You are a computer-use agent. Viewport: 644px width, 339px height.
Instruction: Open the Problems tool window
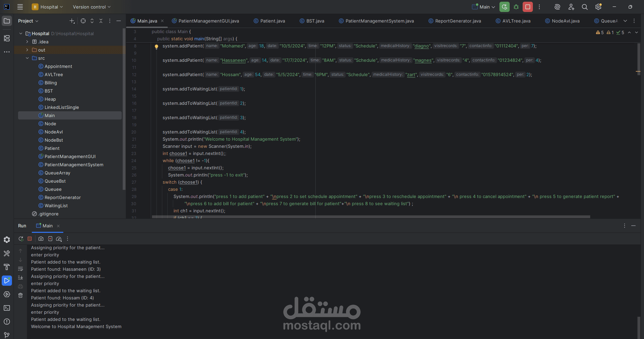[x=7, y=322]
